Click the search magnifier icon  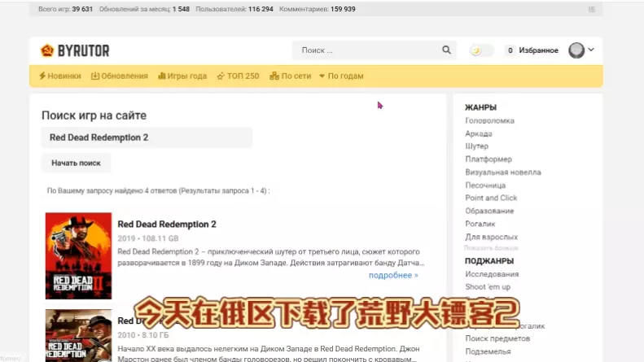(446, 50)
